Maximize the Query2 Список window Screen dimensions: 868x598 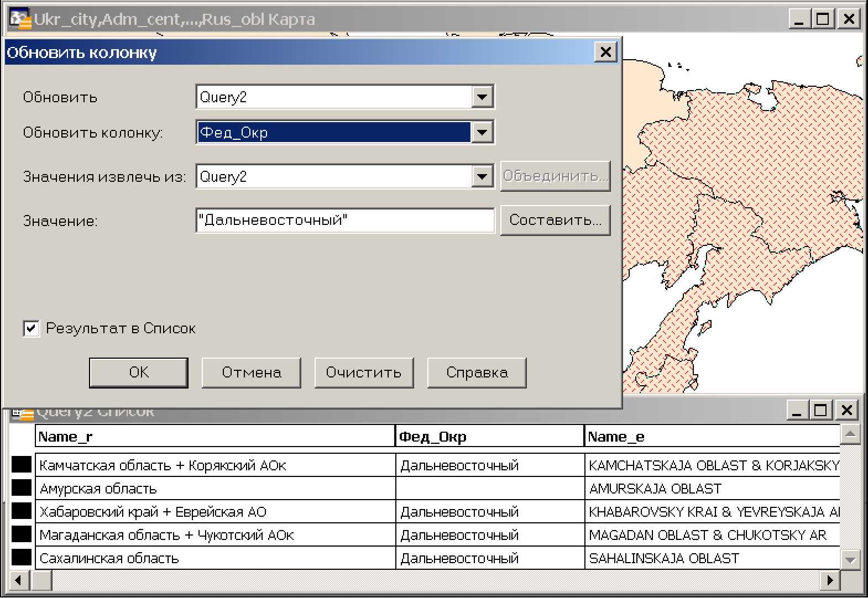click(821, 410)
